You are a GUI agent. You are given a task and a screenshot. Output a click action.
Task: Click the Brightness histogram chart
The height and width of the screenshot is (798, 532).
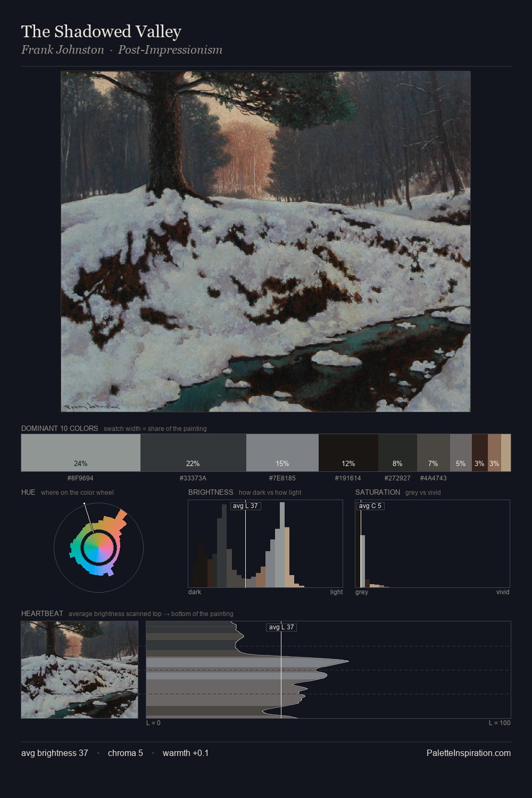click(265, 544)
